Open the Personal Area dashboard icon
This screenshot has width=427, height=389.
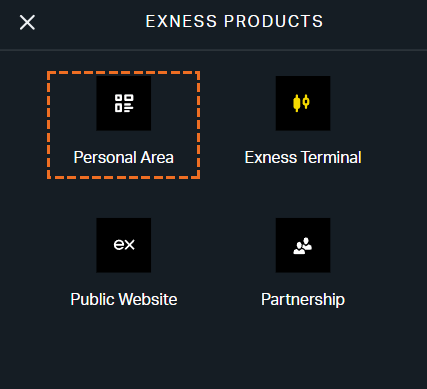click(124, 103)
